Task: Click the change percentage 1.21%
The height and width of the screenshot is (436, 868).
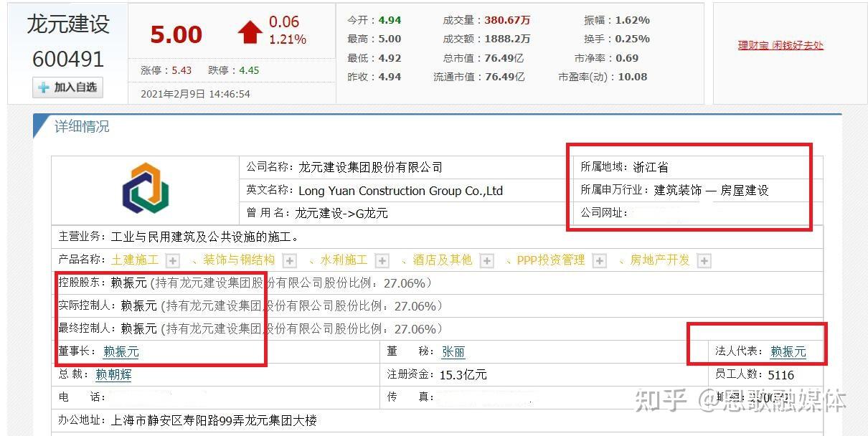Action: coord(288,39)
